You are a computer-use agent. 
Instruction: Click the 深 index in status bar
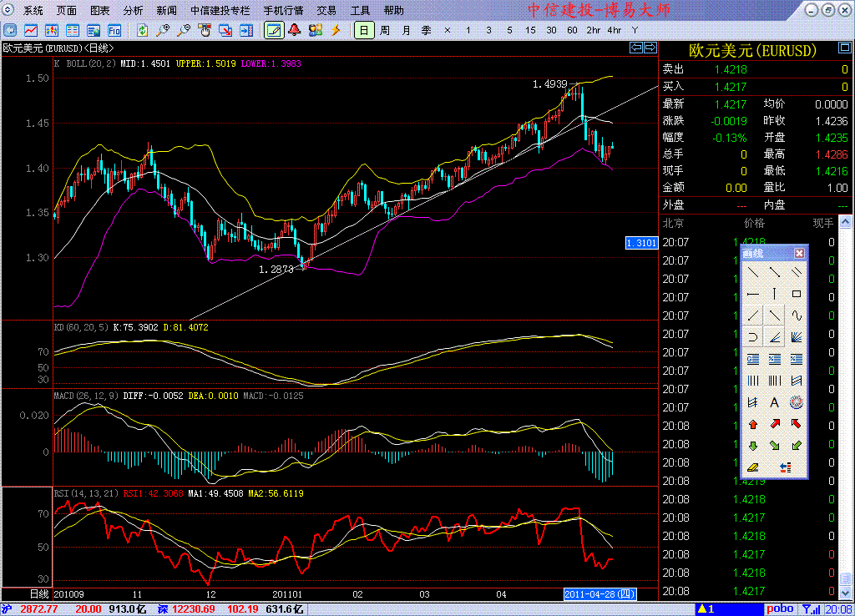coord(163,609)
